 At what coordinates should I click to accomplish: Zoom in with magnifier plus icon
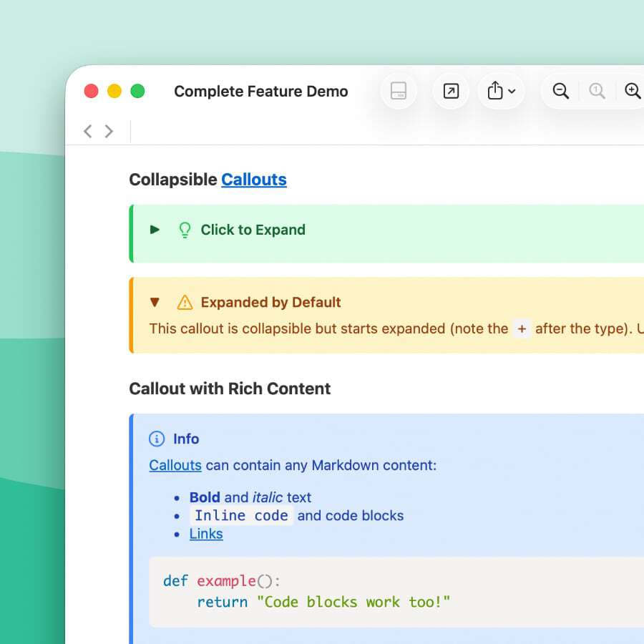click(633, 91)
